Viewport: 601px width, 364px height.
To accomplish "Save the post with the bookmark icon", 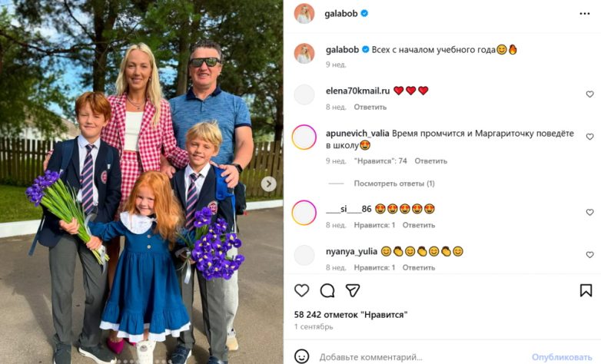I will 586,290.
